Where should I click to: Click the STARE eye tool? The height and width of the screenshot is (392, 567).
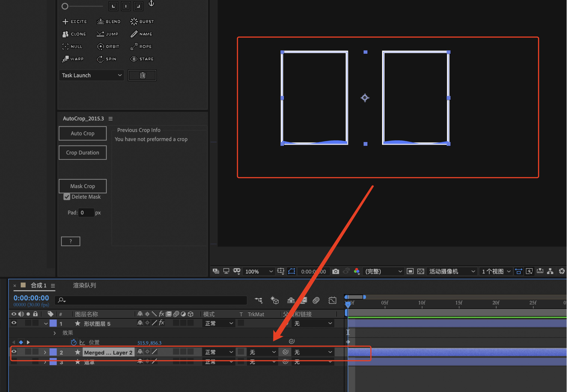click(x=134, y=59)
